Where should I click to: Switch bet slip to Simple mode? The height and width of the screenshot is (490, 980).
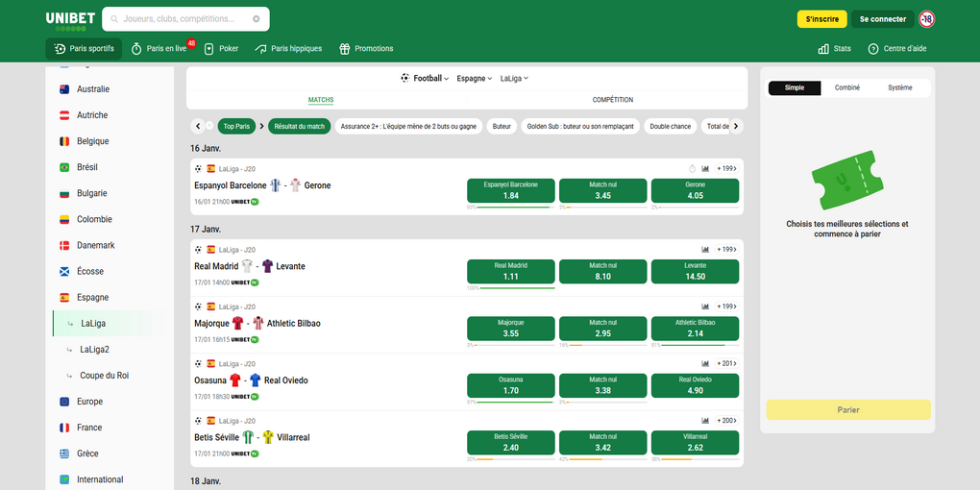click(795, 87)
